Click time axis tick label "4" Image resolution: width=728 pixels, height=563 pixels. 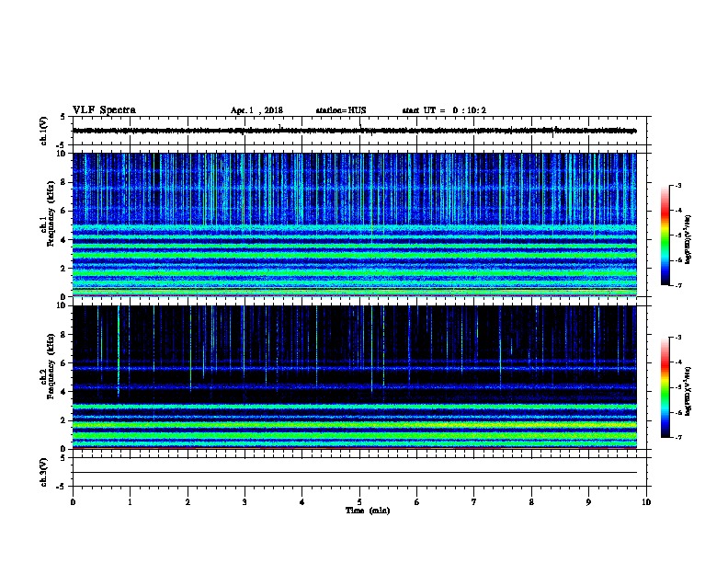click(302, 502)
